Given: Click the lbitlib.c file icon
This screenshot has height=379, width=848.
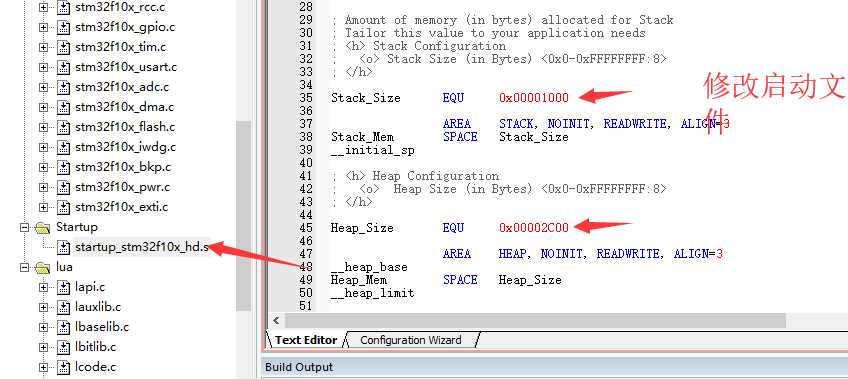Looking at the screenshot, I should click(x=64, y=348).
